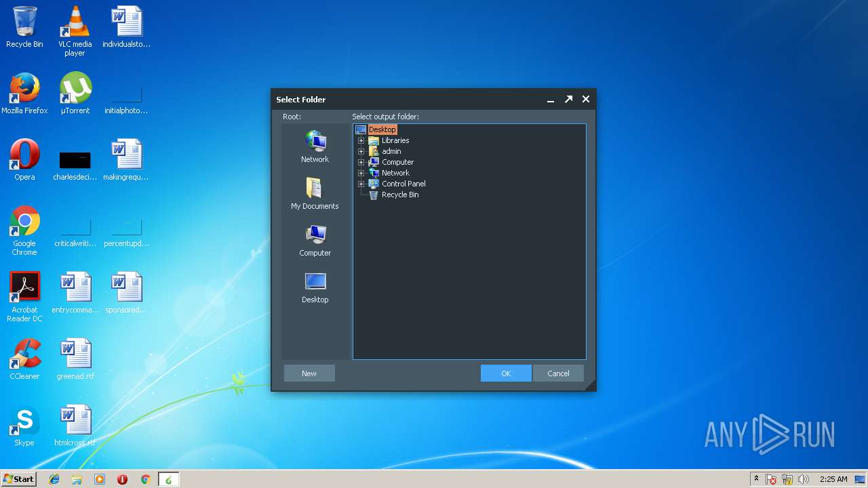Click the 2:25 AM clock
This screenshot has height=488, width=868.
[x=833, y=479]
